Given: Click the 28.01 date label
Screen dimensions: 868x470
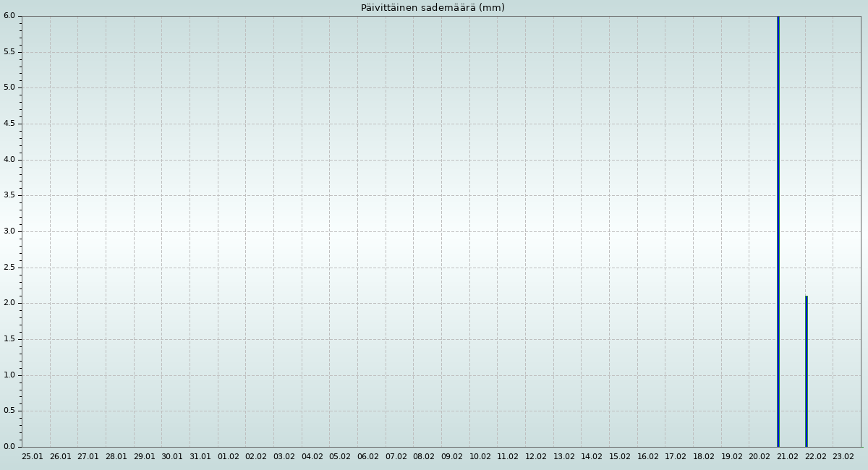Looking at the screenshot, I should (x=116, y=456).
